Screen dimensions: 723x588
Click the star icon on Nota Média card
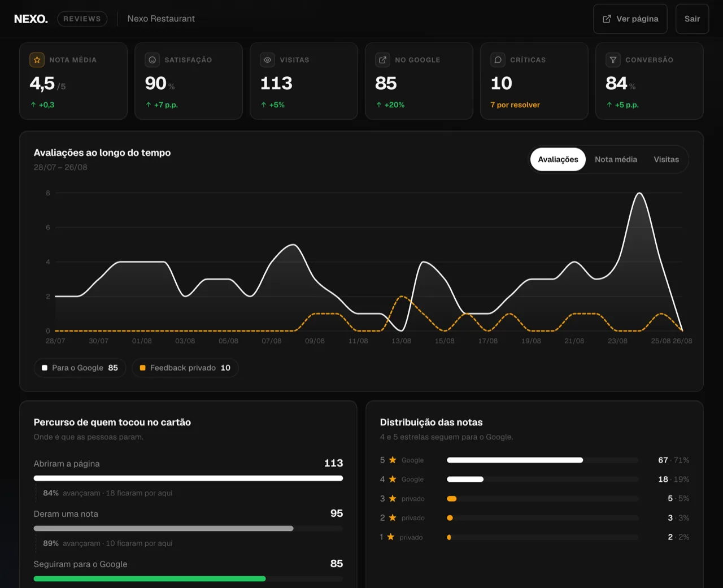[x=37, y=60]
